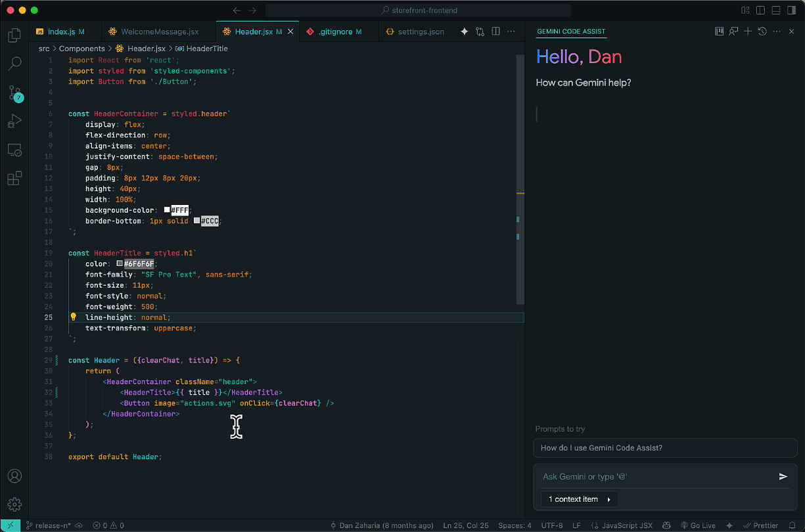Click the split editor icon in the toolbar

495,31
